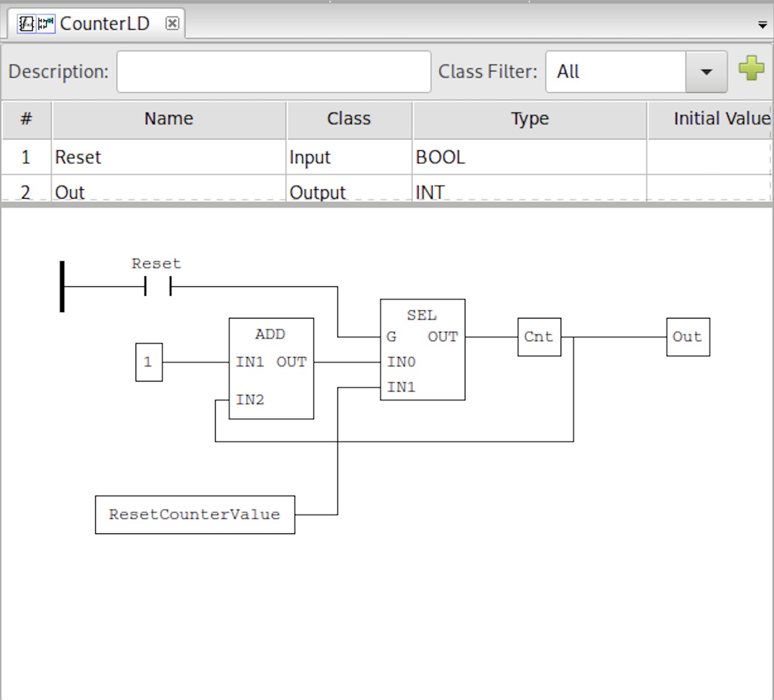
Task: Open the Class Filter dropdown arrow
Action: point(706,72)
